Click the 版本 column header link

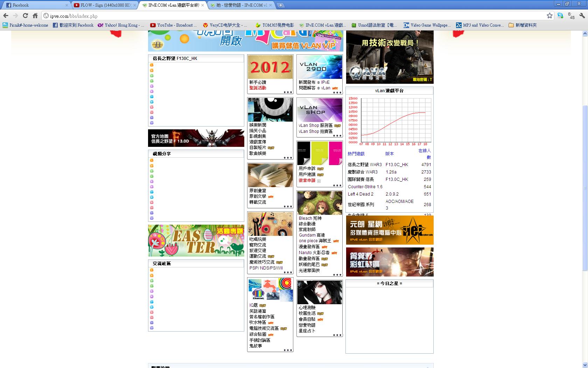[x=390, y=154]
